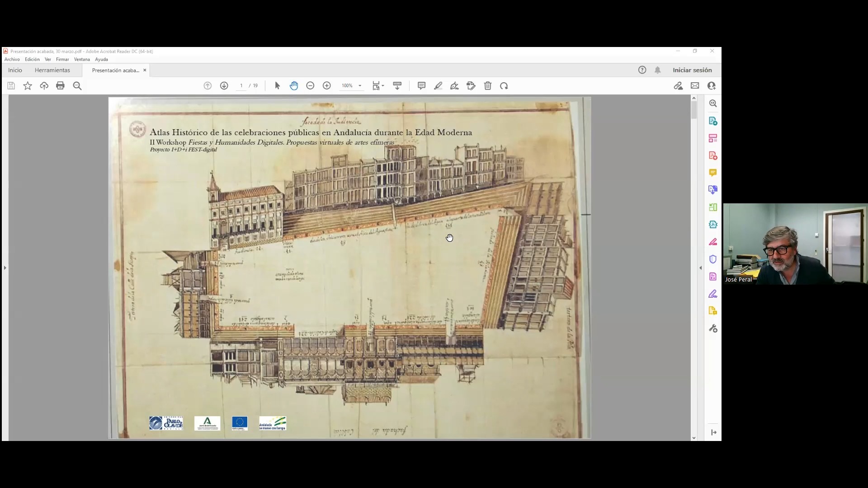Close the Presentación acaba... tab
Image resolution: width=868 pixels, height=488 pixels.
coord(145,70)
